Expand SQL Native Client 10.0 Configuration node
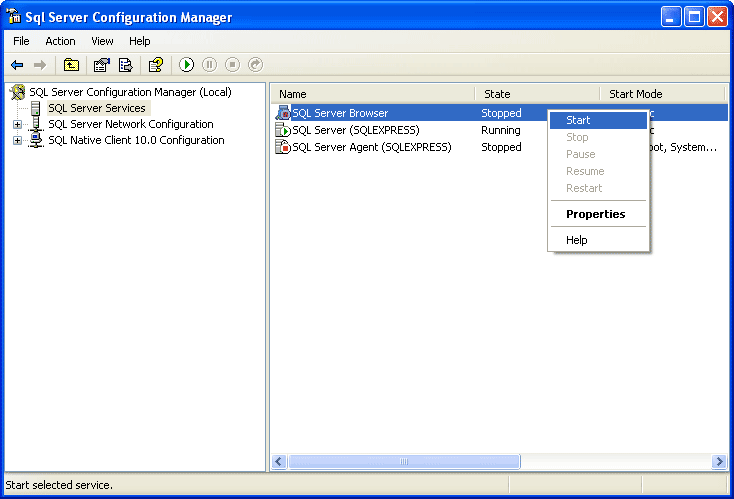This screenshot has height=499, width=734. tap(17, 141)
